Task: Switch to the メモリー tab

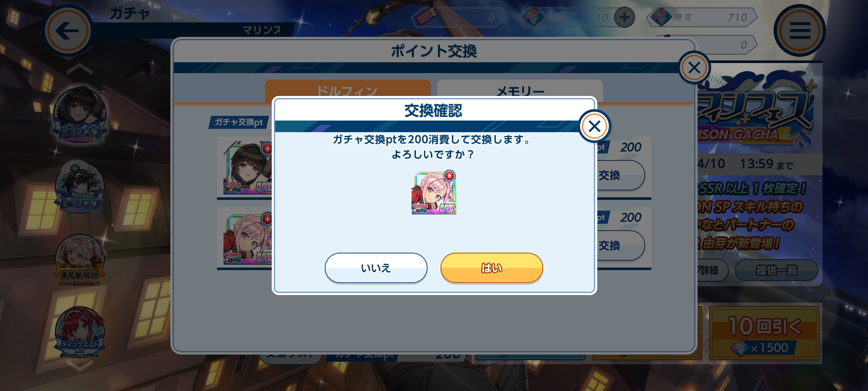Action: click(520, 91)
